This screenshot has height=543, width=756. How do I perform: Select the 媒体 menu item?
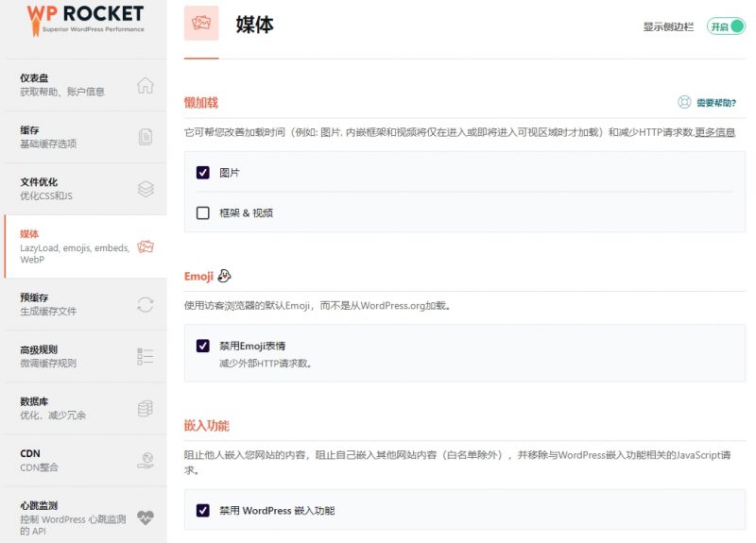tap(85, 246)
